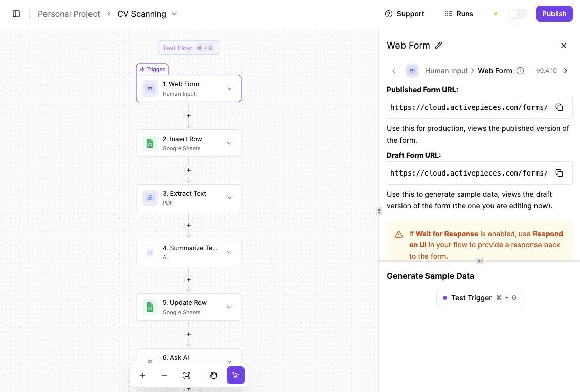Expand the Insert Row step chevron

229,143
